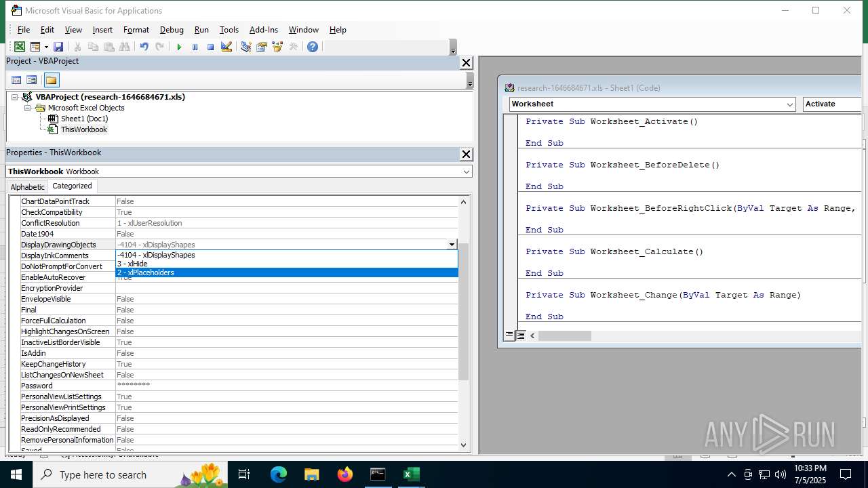
Task: Toggle the DisplayDrawingObjects dropdown arrow
Action: coord(452,245)
